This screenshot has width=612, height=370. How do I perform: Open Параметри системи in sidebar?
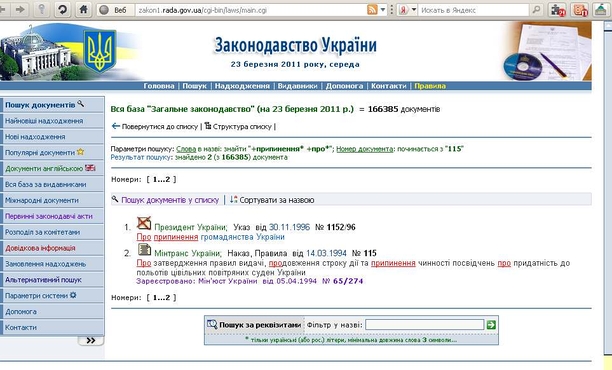pyautogui.click(x=36, y=296)
